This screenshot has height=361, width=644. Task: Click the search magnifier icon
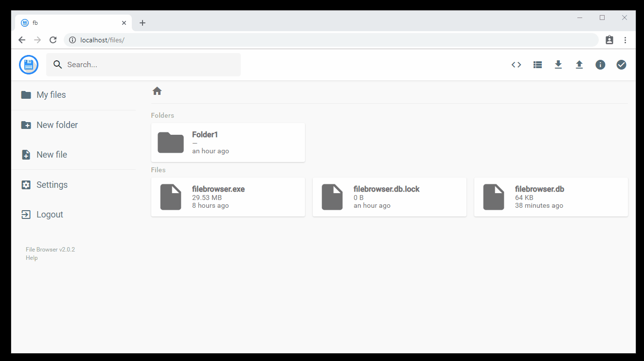point(58,65)
